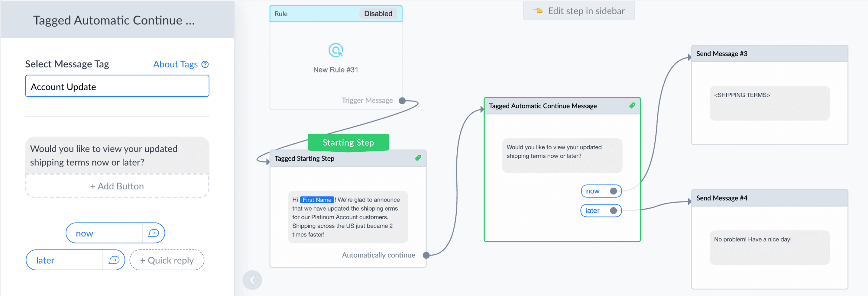Click the New Rule #31 trigger icon
Screen dimensions: 868x296
[x=336, y=50]
